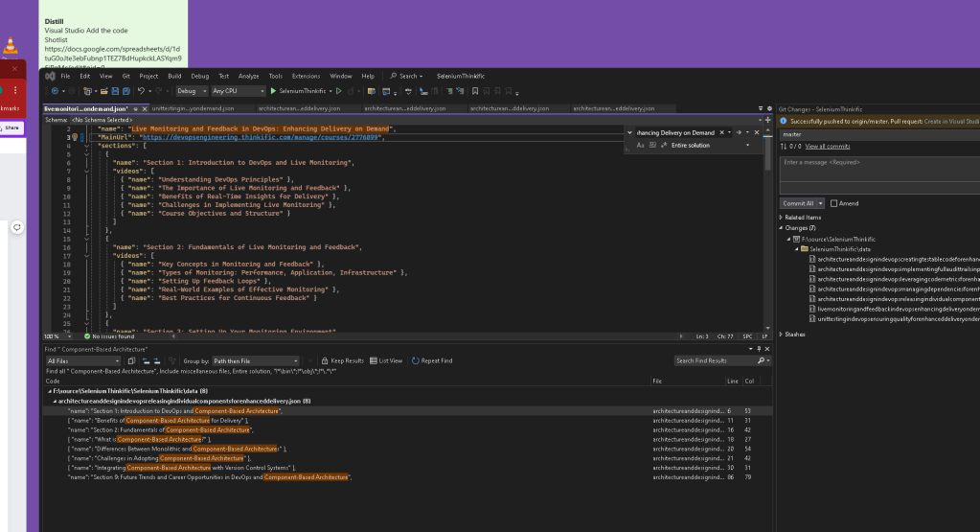The height and width of the screenshot is (532, 980).
Task: Click the incoming outgoing sync arrows icon
Action: click(784, 147)
